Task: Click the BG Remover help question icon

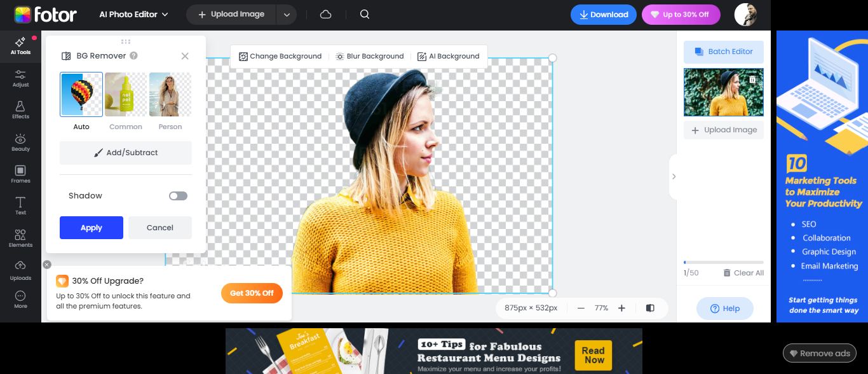Action: (133, 56)
